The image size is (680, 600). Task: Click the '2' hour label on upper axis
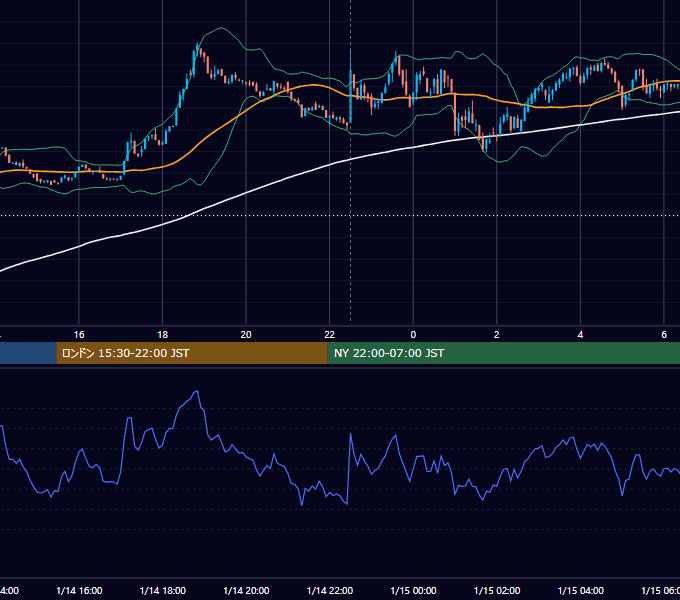[x=497, y=335]
